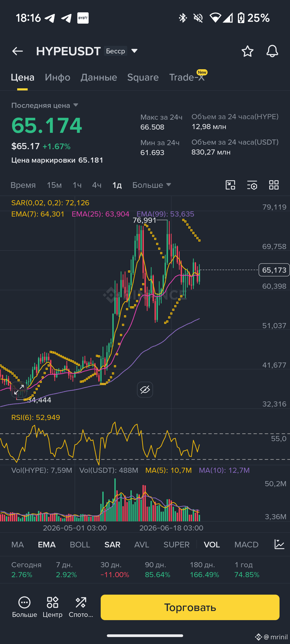
Task: Tap the 30 дн. -11.00% performance cell
Action: [115, 570]
